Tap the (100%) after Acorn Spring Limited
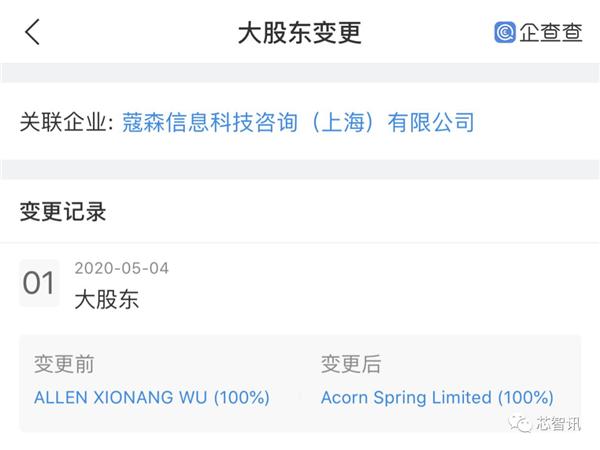 click(526, 398)
